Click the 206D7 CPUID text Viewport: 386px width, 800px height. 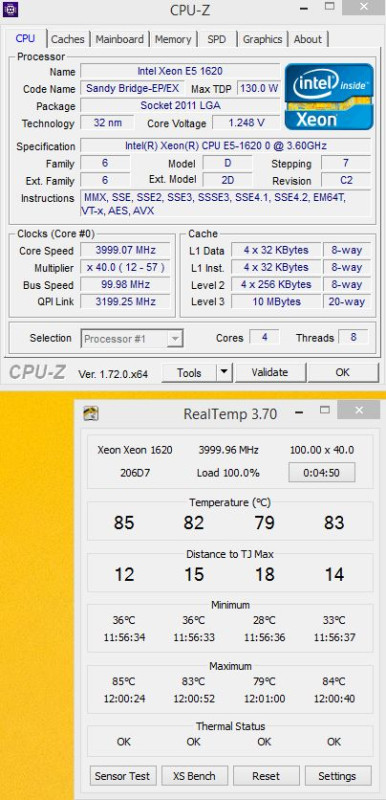(134, 473)
